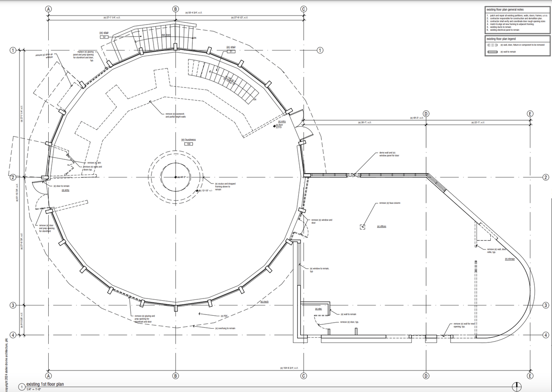Click the room number tag under (e) business
The width and height of the screenshot is (552, 392).
(x=188, y=144)
